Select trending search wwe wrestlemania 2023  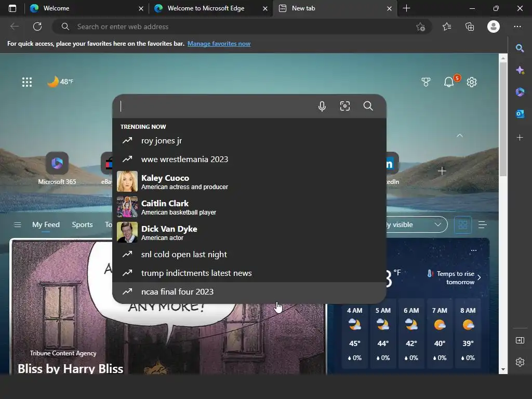tap(249, 159)
